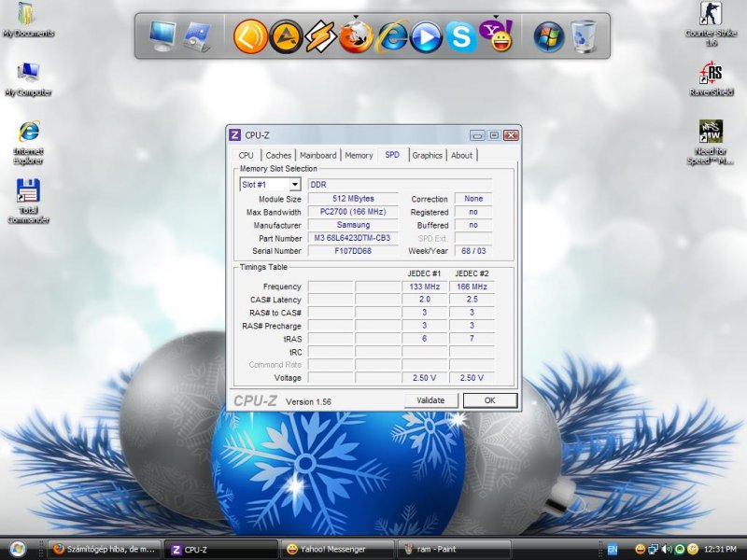This screenshot has height=560, width=747.
Task: Click the Serial Number field F107DD68
Action: tap(353, 251)
